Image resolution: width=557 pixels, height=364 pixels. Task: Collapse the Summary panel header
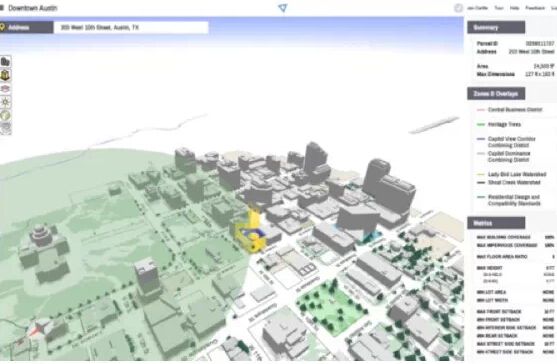(x=496, y=27)
